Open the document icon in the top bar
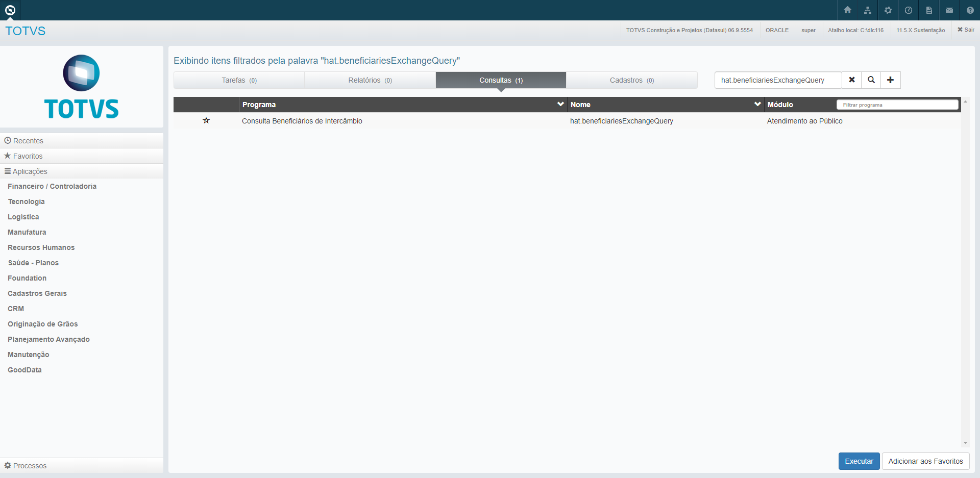The width and height of the screenshot is (980, 478). point(929,10)
